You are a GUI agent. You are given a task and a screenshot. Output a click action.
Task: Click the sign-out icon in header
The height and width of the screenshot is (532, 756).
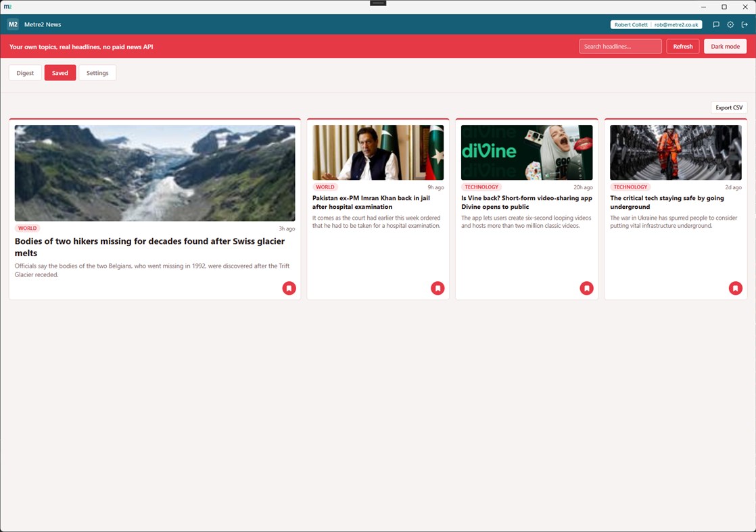pos(745,24)
